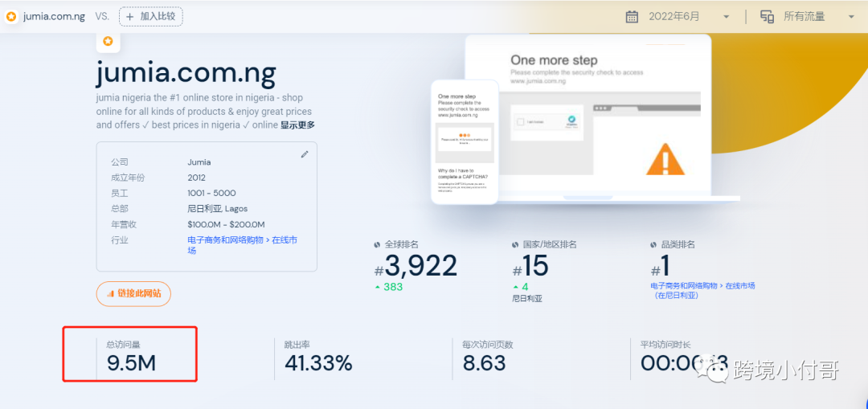Click the 跳出率 value 41.33%

318,363
